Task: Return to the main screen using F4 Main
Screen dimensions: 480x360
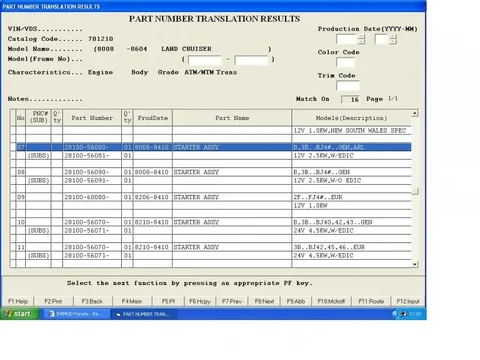Action: (x=132, y=301)
